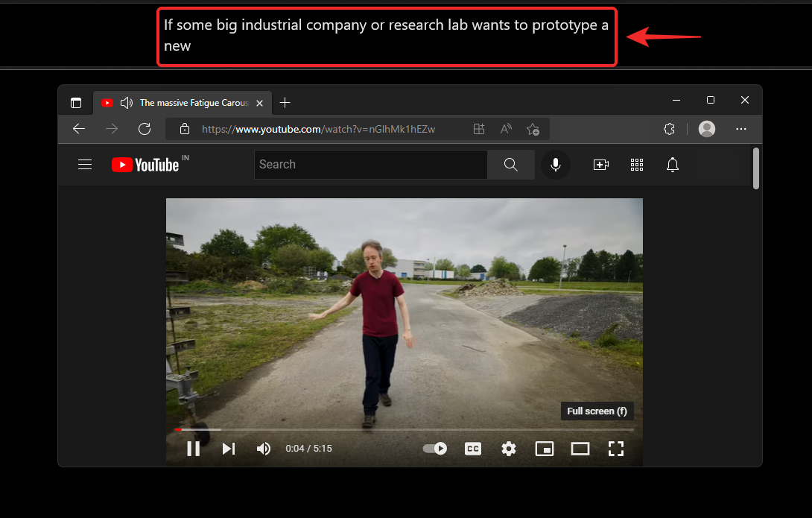Switch the player to theater mode
The width and height of the screenshot is (812, 518).
[x=580, y=448]
